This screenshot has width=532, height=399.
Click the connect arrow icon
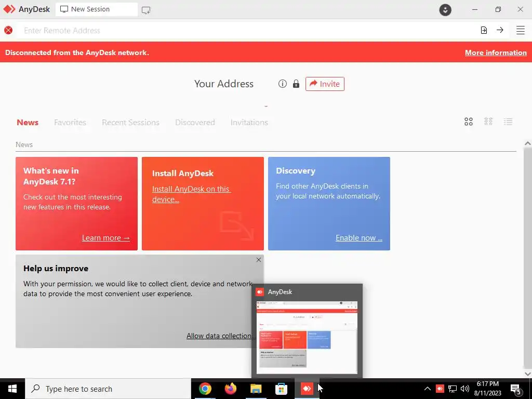point(500,30)
